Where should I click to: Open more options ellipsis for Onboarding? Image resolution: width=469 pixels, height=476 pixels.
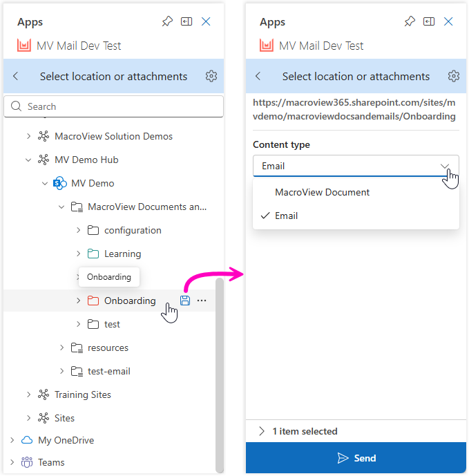[202, 301]
